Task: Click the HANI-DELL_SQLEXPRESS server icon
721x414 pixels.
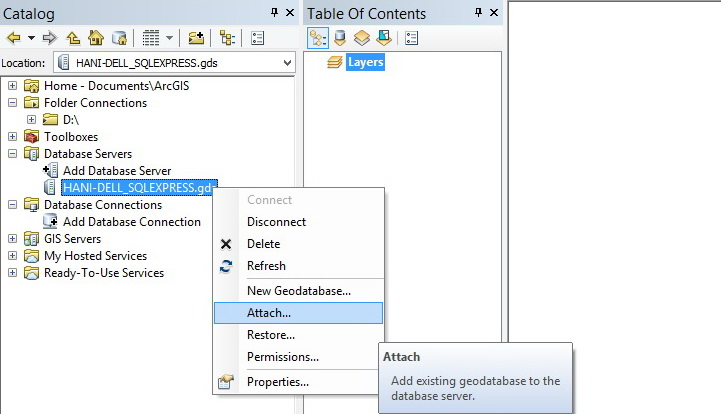Action: [x=50, y=187]
